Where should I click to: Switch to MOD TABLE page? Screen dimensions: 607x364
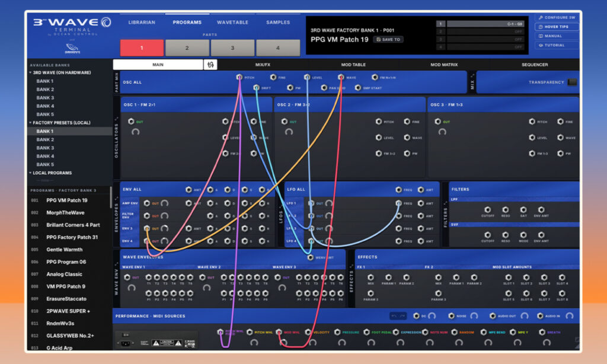point(353,65)
